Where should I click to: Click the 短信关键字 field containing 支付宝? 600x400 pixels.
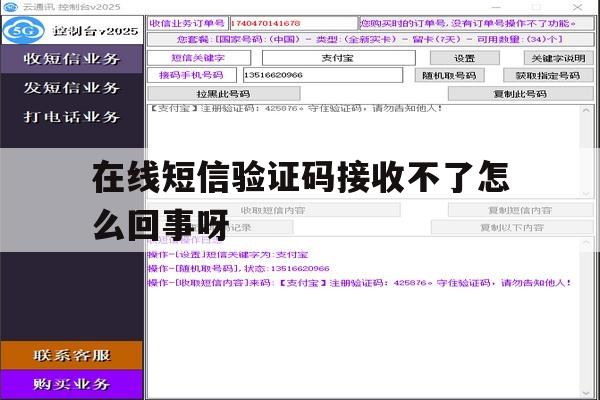(339, 58)
